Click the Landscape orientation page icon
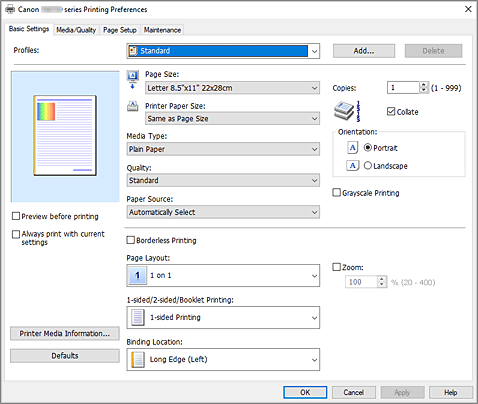Image resolution: width=478 pixels, height=404 pixels. (352, 165)
